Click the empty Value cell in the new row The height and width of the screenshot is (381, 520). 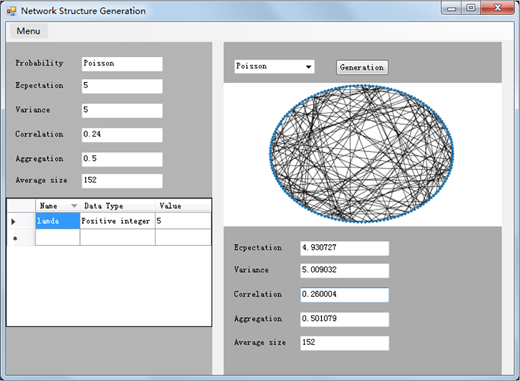tap(183, 237)
